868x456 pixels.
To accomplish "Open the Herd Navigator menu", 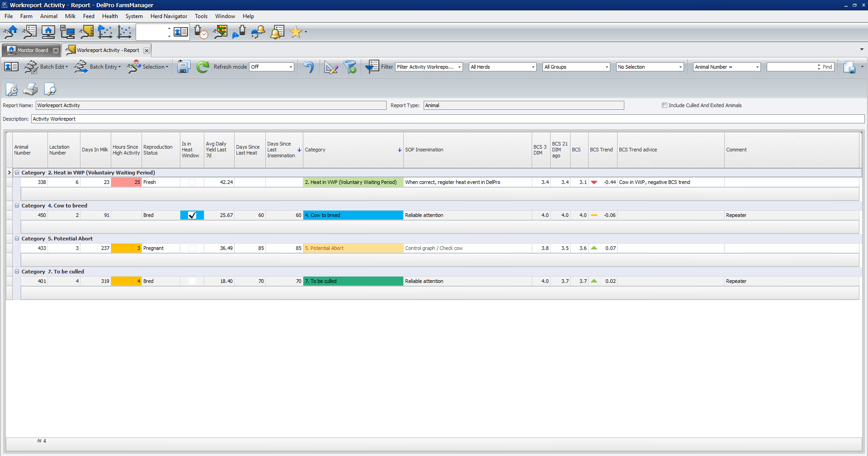I will [x=169, y=16].
